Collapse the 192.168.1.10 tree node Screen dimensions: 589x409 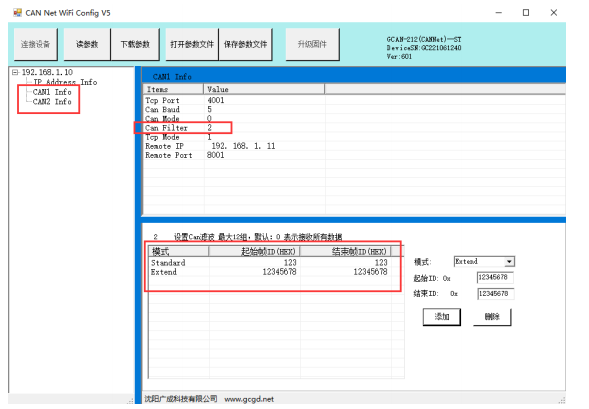pos(15,72)
